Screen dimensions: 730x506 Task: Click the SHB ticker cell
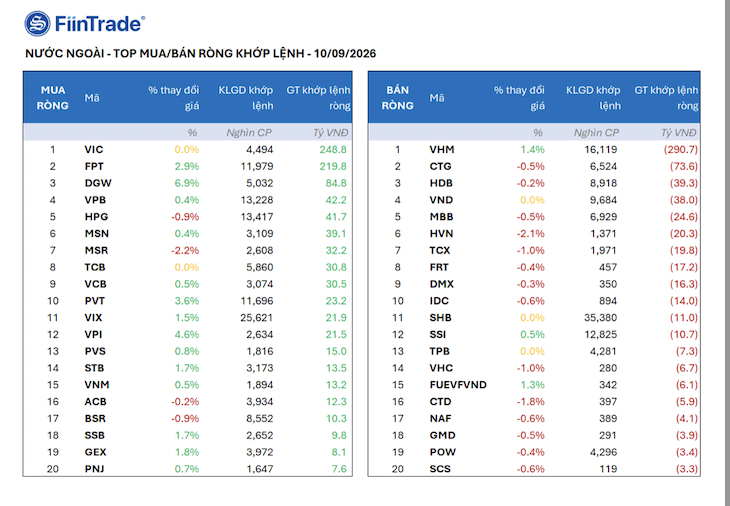tap(440, 317)
